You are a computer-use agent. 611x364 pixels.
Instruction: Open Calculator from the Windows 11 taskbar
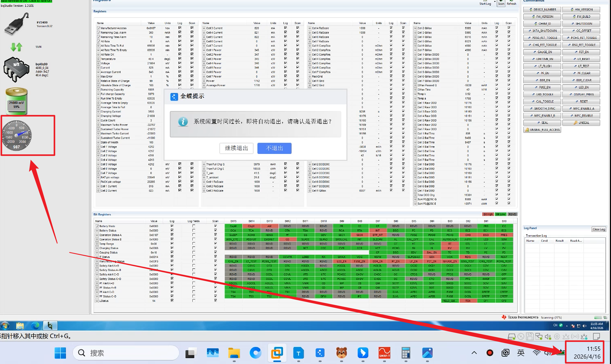406,353
